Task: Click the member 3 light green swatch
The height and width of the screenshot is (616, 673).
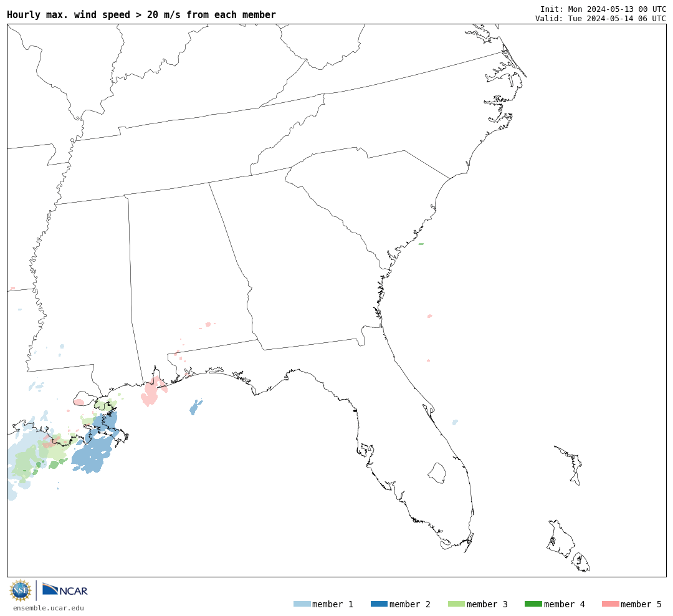Action: [x=456, y=604]
